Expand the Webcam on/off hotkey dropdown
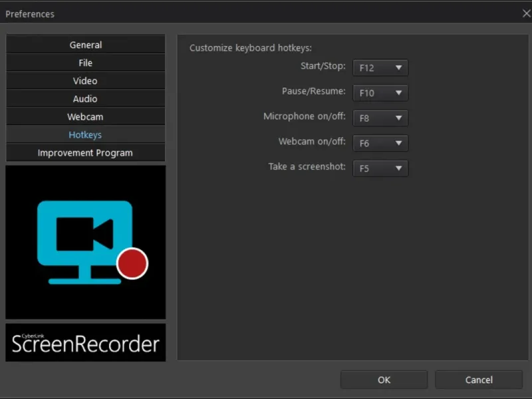532x399 pixels. (x=380, y=143)
